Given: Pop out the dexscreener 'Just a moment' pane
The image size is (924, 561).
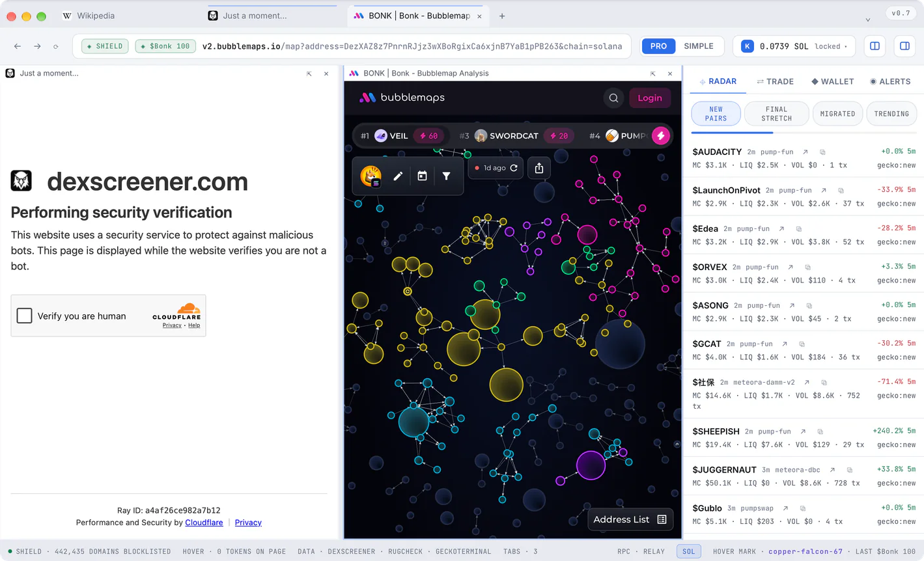Looking at the screenshot, I should point(309,74).
